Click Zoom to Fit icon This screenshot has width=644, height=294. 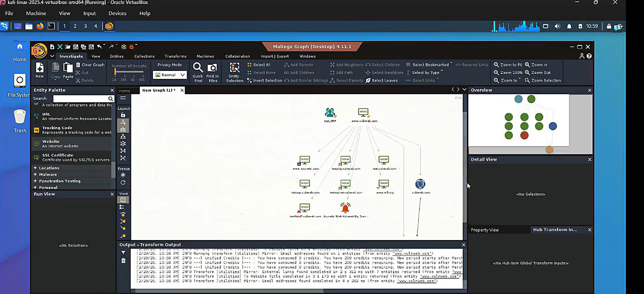pyautogui.click(x=496, y=65)
